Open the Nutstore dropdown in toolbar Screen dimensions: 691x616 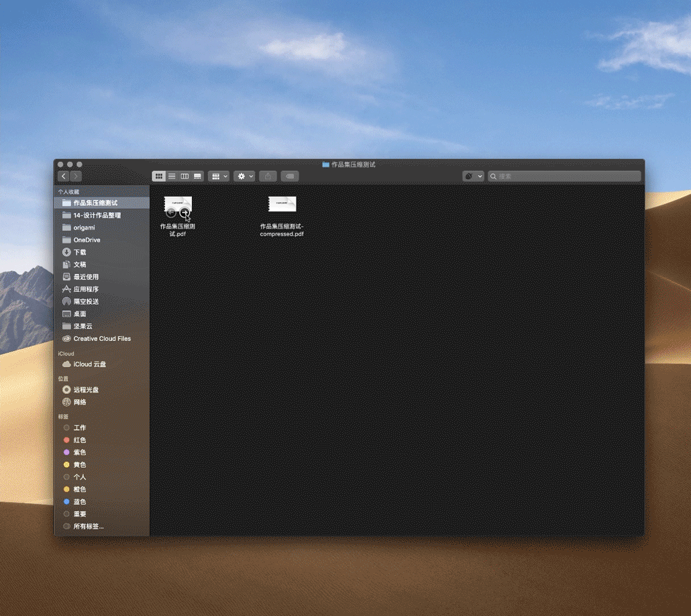[x=473, y=176]
